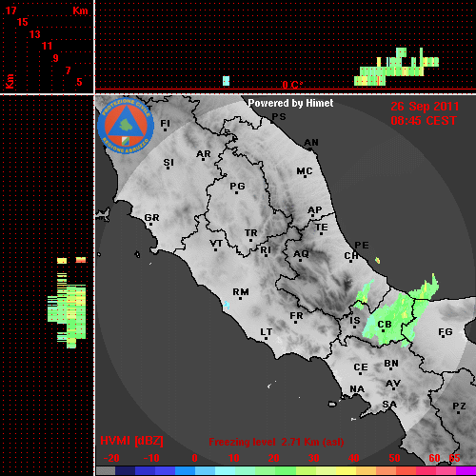Click the small yellow echo near Pescara coast

point(377,261)
